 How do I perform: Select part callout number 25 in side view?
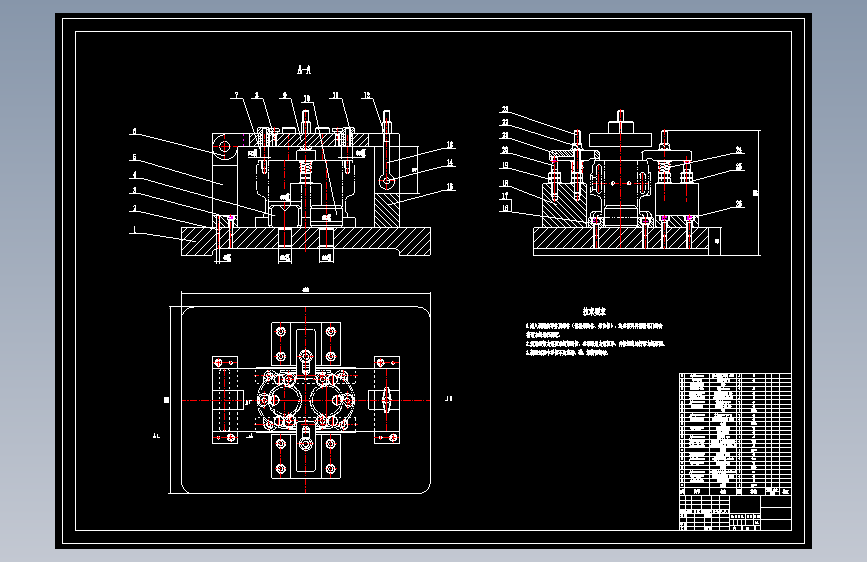[739, 166]
